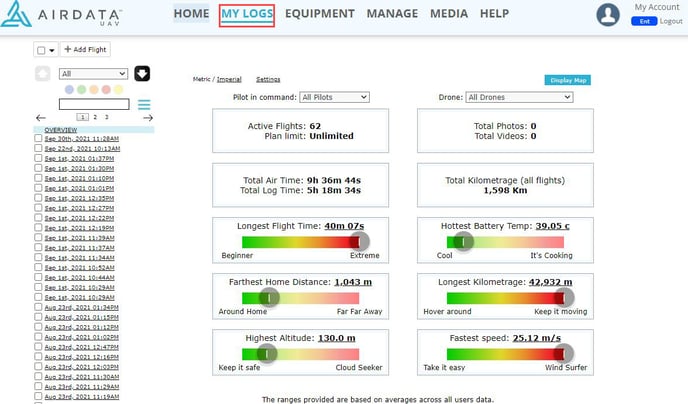Screen dimensions: 688x404
Task: Click the Display Map button
Action: coord(567,80)
